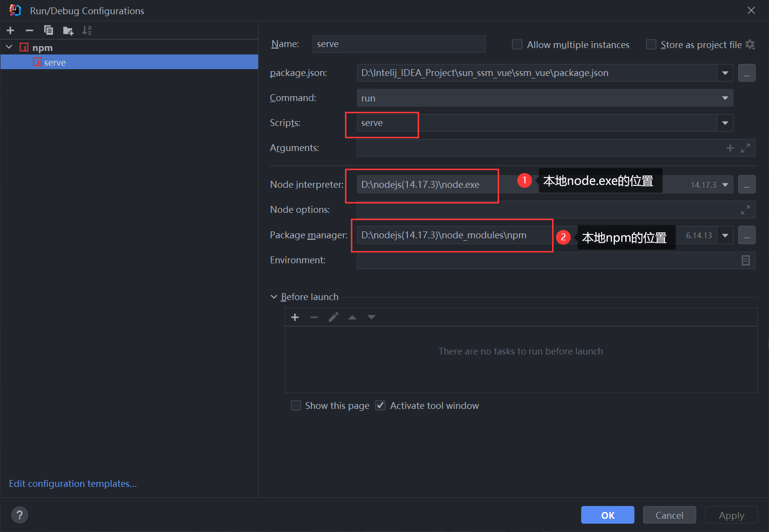Edit the Before launch task

[x=333, y=317]
